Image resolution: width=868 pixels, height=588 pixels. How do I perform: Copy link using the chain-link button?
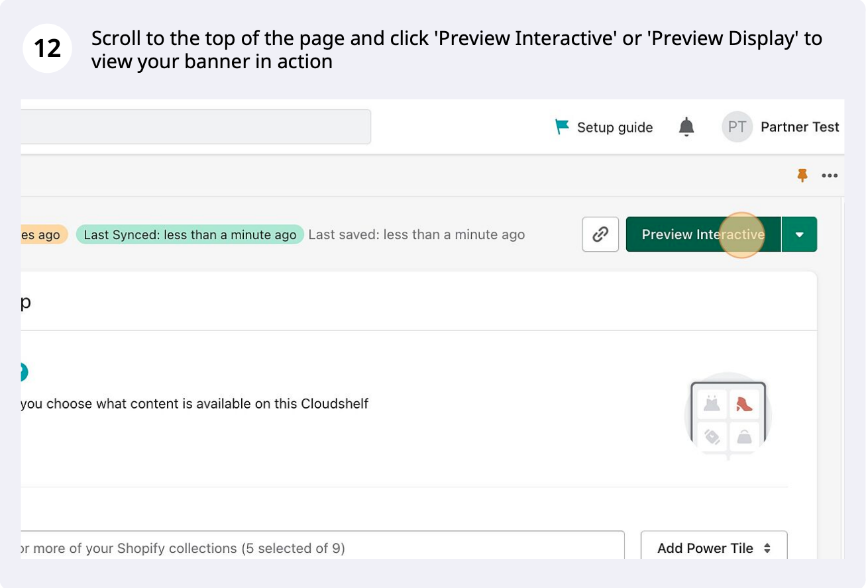pos(600,234)
